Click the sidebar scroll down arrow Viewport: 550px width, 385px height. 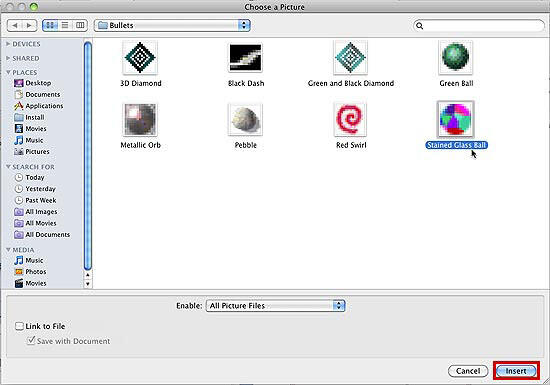pyautogui.click(x=88, y=284)
